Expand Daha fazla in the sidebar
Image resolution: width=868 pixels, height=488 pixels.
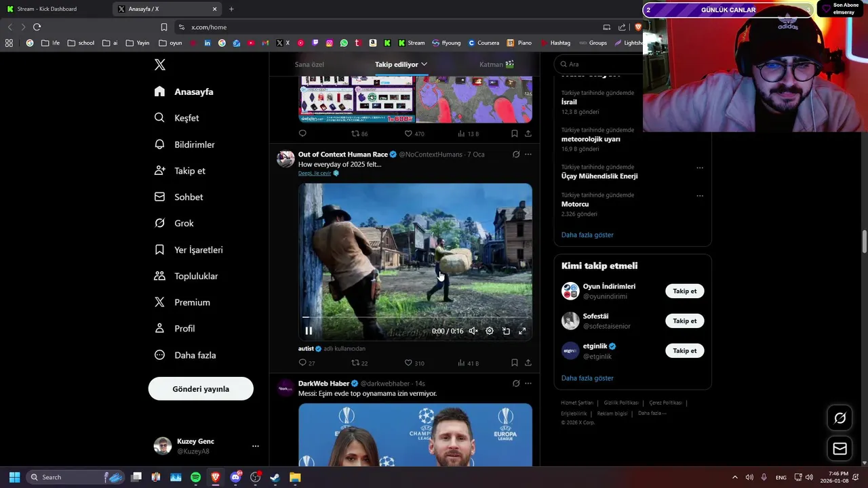pos(185,355)
